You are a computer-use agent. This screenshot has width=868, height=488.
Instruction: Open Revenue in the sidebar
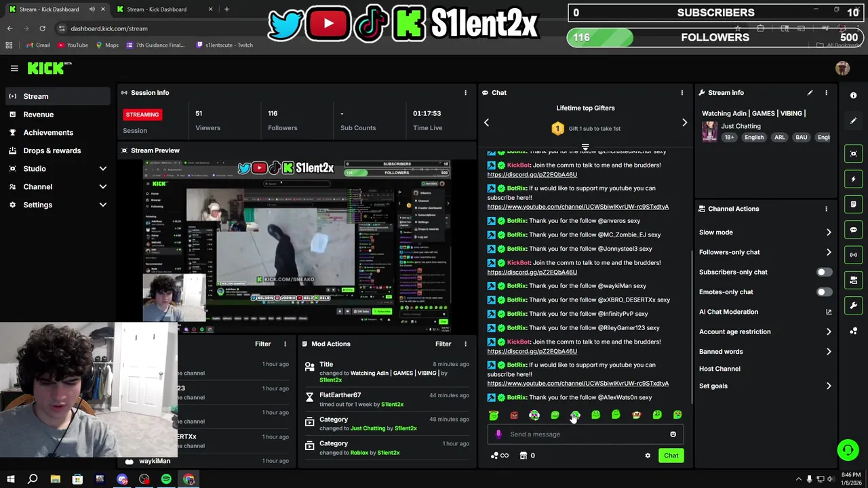coord(57,115)
